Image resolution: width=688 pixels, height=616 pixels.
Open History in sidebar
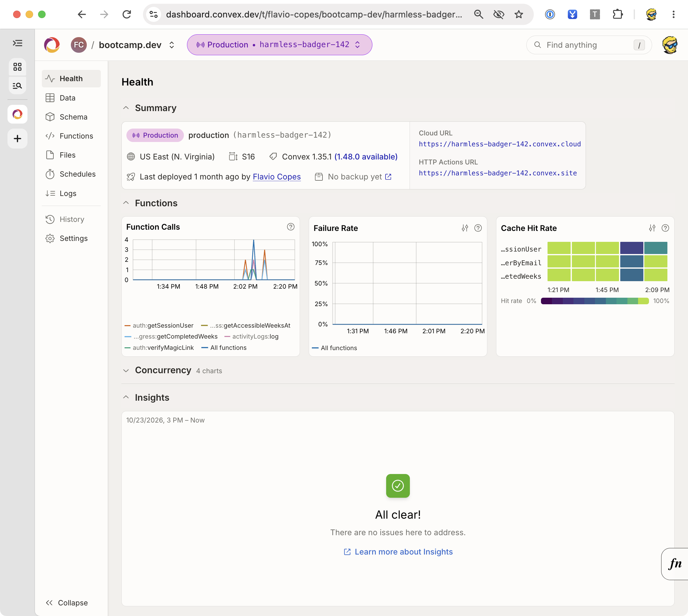(x=71, y=219)
